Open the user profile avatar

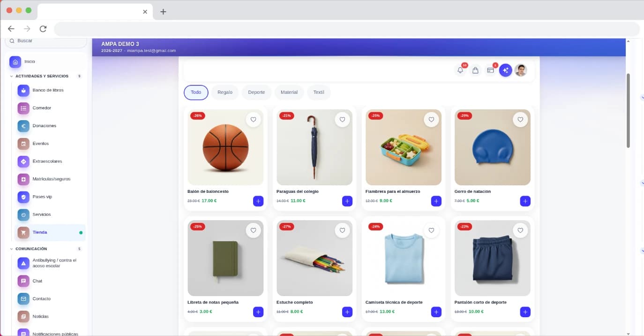(520, 70)
